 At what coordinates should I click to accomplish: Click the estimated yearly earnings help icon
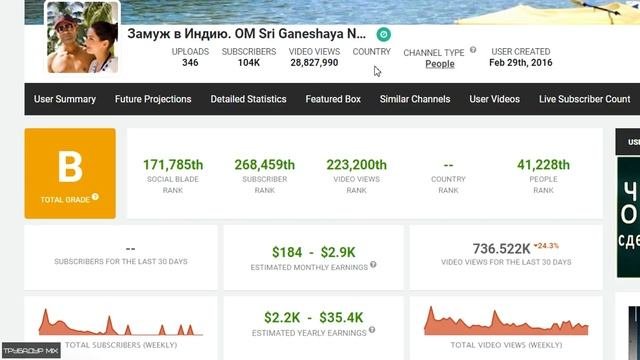tap(372, 330)
